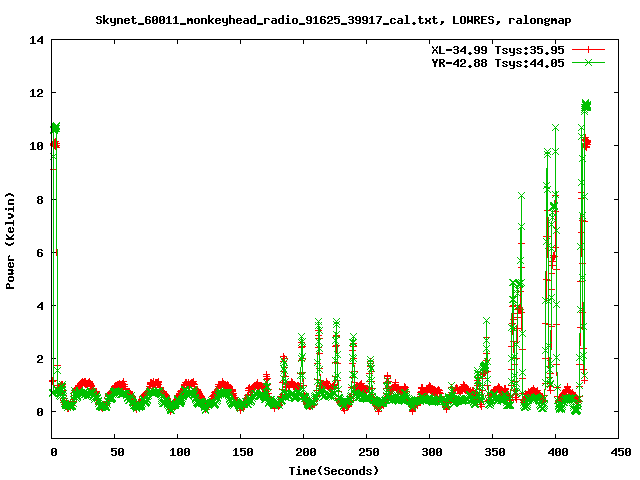Click the x-axis tick label 200
The image size is (640, 480).
click(x=306, y=452)
